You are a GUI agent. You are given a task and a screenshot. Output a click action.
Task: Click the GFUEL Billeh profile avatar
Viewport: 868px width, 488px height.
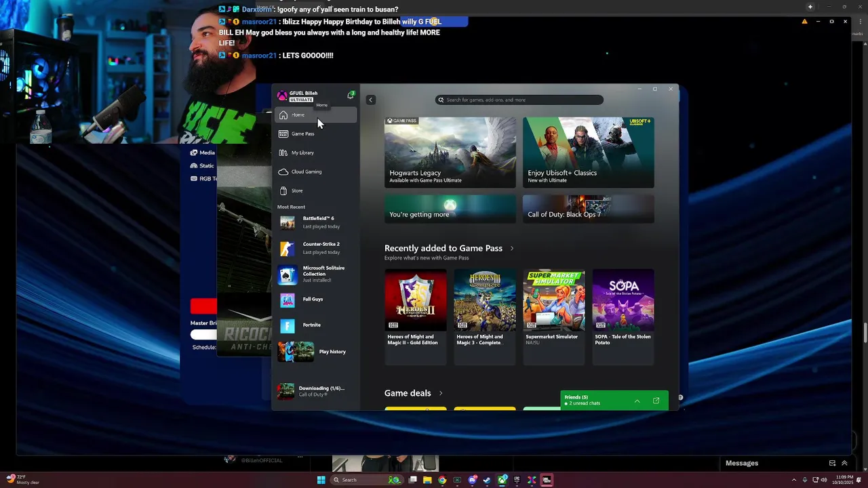(x=282, y=96)
